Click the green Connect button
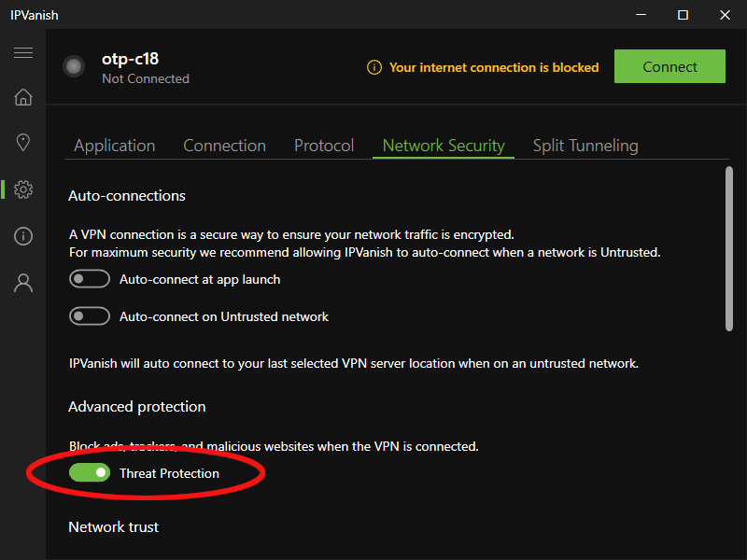This screenshot has width=747, height=560. click(x=669, y=66)
